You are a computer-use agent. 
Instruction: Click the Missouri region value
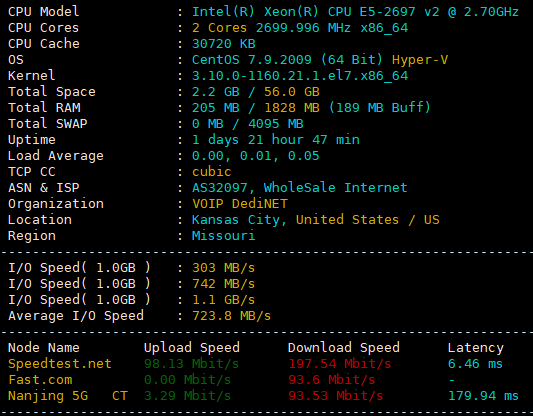coord(224,236)
